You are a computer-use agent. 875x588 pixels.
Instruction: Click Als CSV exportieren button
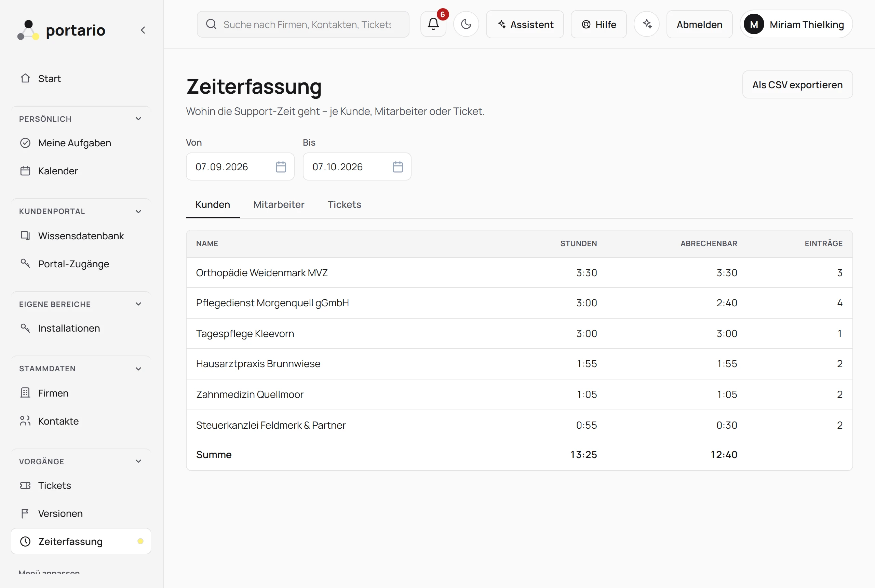[797, 85]
